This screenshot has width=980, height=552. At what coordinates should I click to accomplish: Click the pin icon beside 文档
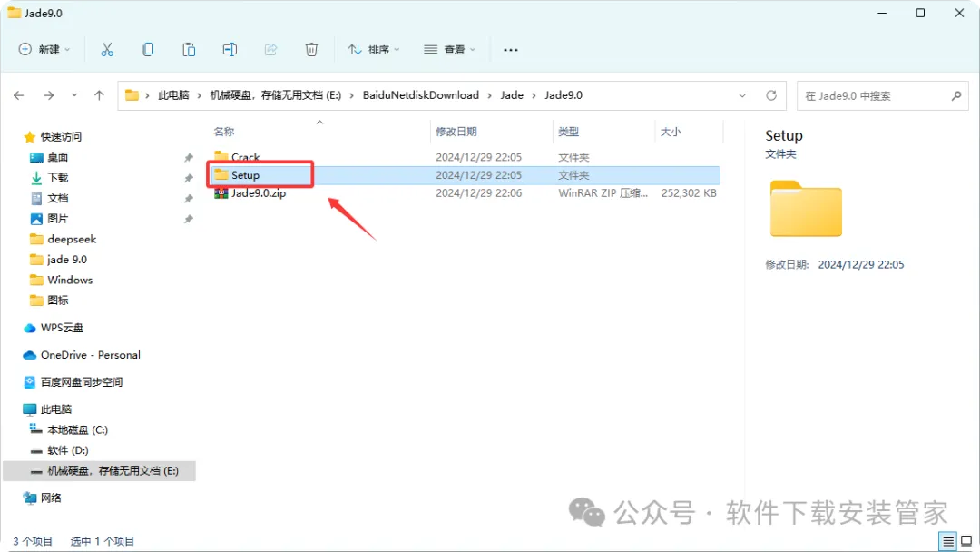click(188, 199)
